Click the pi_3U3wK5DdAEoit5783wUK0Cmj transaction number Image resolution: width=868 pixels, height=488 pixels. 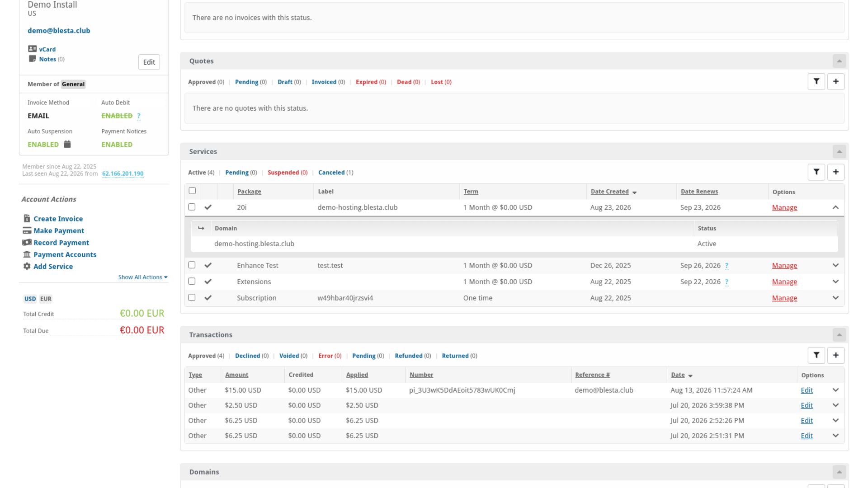pos(462,390)
